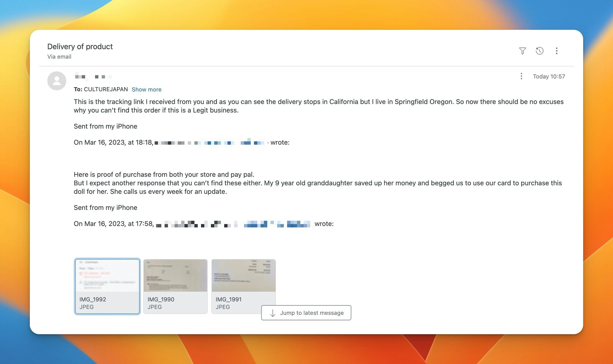Open the IMG_1992 JPEG attachment

[x=107, y=286]
